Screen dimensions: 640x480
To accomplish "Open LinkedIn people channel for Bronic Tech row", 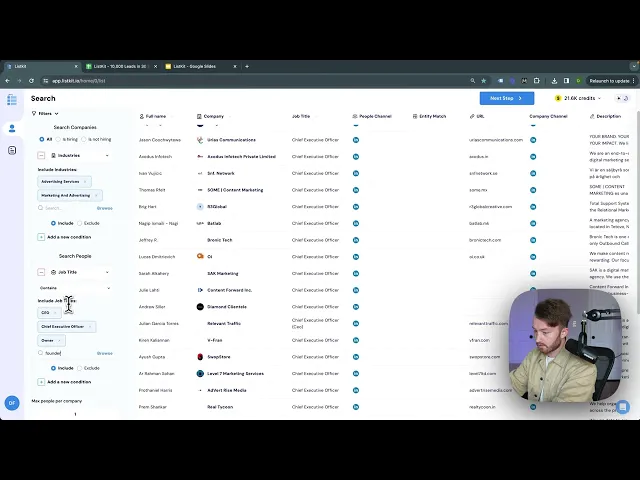I will coord(356,240).
